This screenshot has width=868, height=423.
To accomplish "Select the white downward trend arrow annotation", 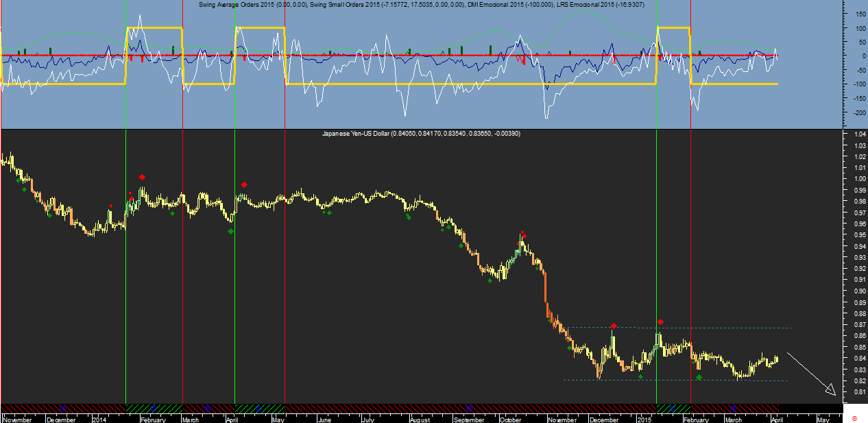I will point(811,374).
